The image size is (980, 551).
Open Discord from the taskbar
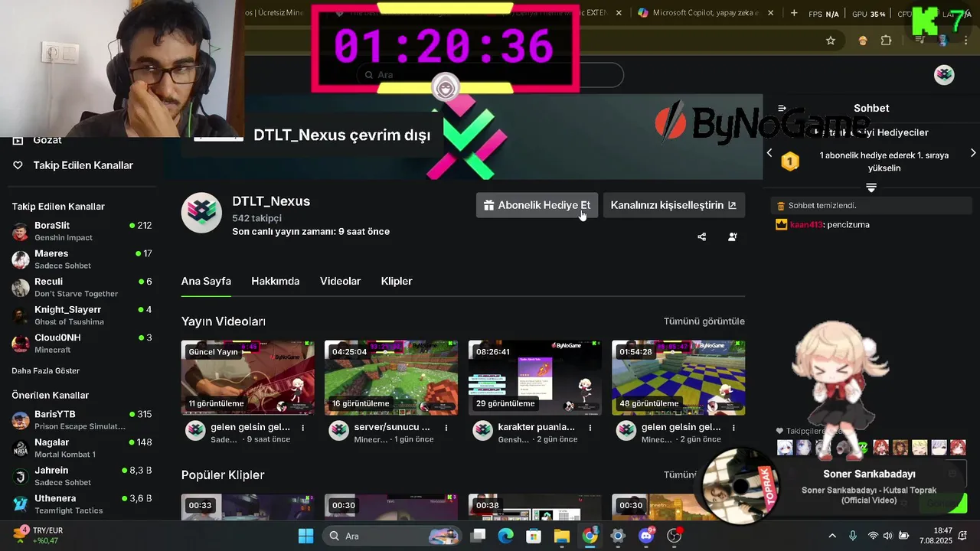(646, 536)
